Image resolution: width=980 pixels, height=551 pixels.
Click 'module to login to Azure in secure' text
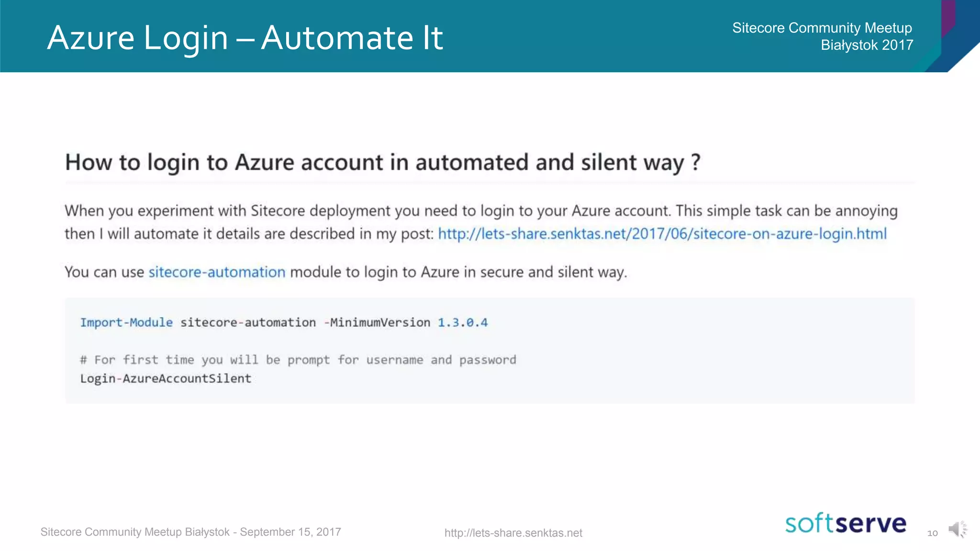[406, 272]
